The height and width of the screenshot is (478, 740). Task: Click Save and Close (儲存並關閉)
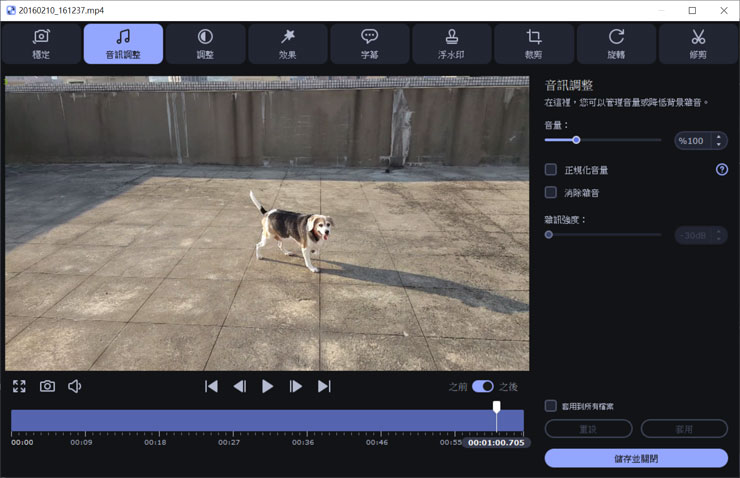pyautogui.click(x=636, y=458)
